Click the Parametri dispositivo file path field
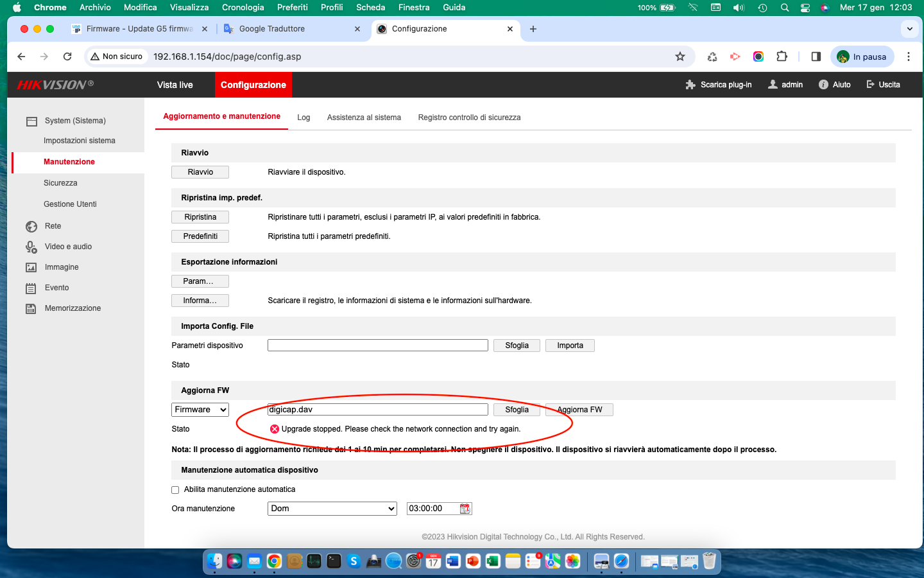The height and width of the screenshot is (578, 924). [x=377, y=346]
